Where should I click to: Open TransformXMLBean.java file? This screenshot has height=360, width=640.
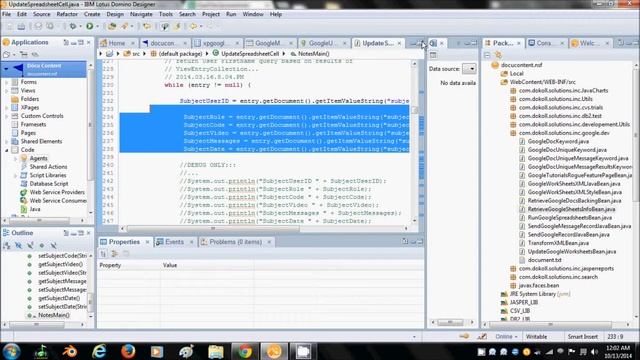[558, 243]
